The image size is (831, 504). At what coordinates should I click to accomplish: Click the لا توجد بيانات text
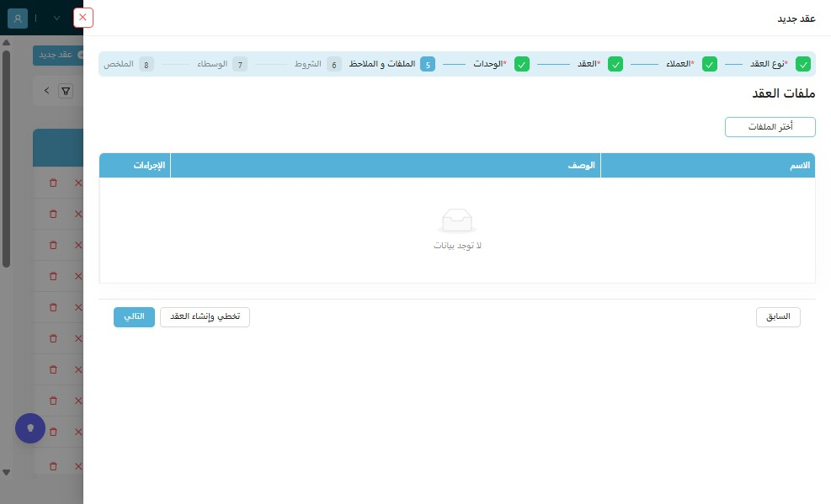pos(457,246)
